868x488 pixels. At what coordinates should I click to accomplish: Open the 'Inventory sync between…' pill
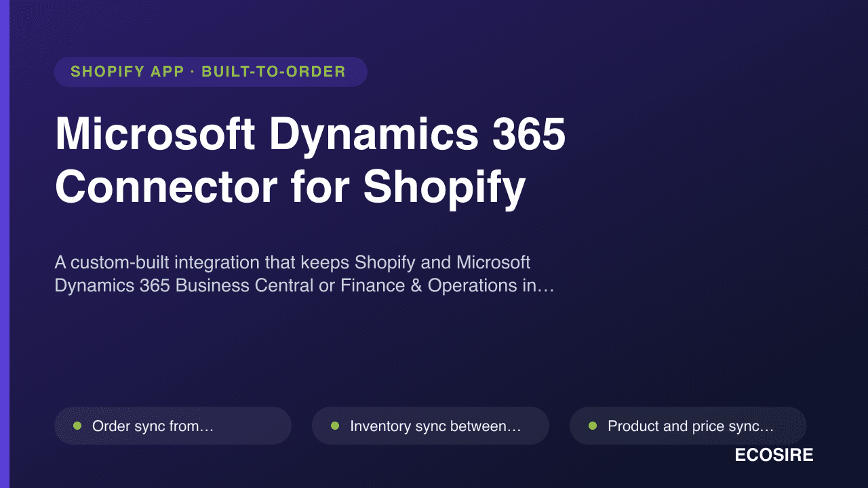(431, 426)
